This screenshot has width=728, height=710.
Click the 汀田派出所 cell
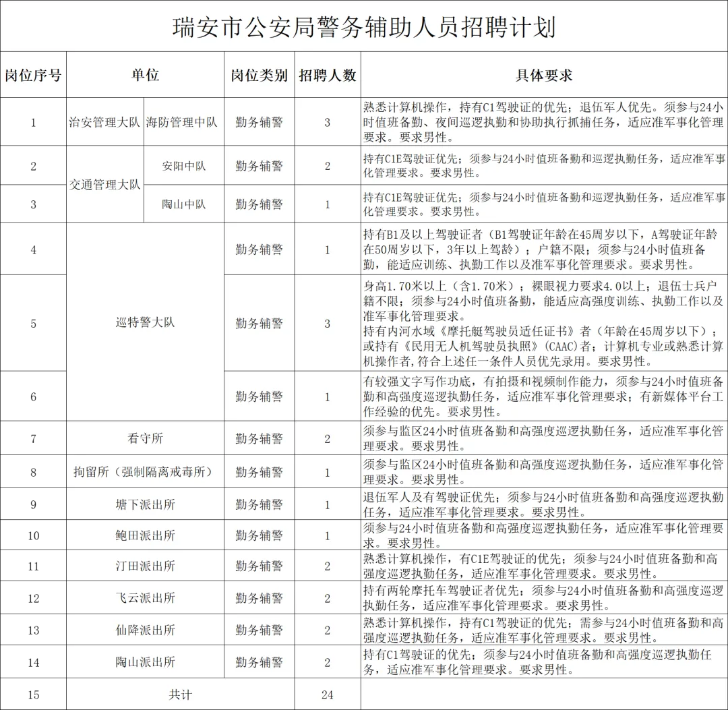point(145,566)
